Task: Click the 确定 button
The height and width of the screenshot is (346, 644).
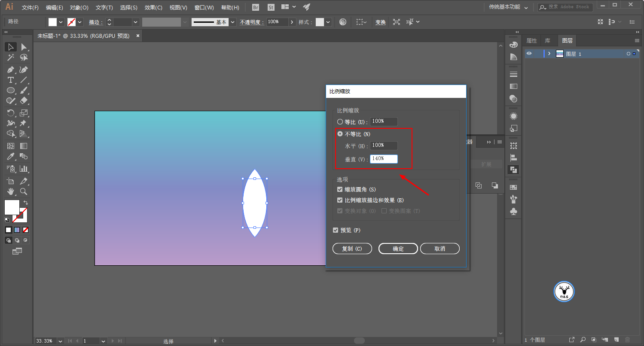Action: (398, 249)
